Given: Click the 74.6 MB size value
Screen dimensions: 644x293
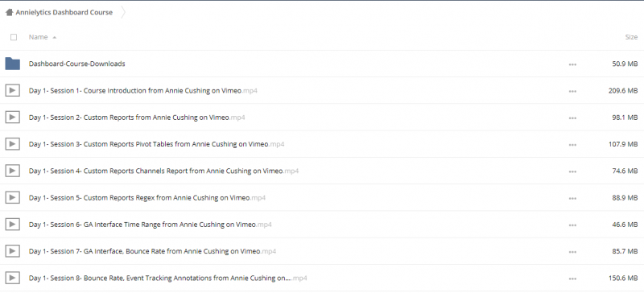Looking at the screenshot, I should (x=625, y=171).
